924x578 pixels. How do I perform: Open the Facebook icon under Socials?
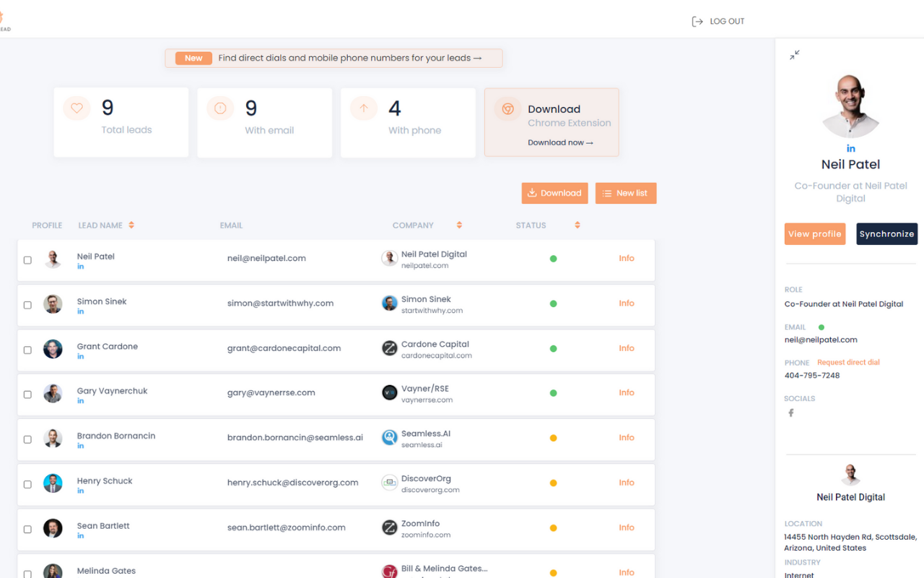tap(791, 413)
